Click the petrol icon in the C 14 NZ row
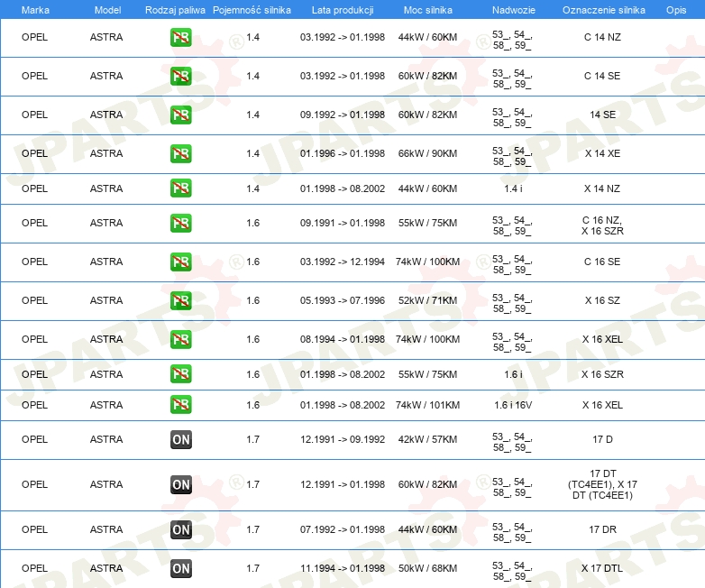Screen dimensions: 705x588 pyautogui.click(x=180, y=37)
